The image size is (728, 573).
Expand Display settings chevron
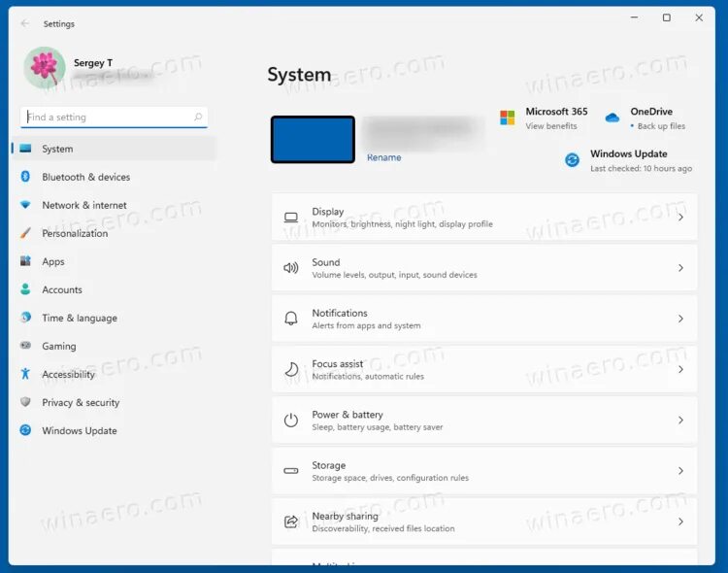click(x=680, y=217)
